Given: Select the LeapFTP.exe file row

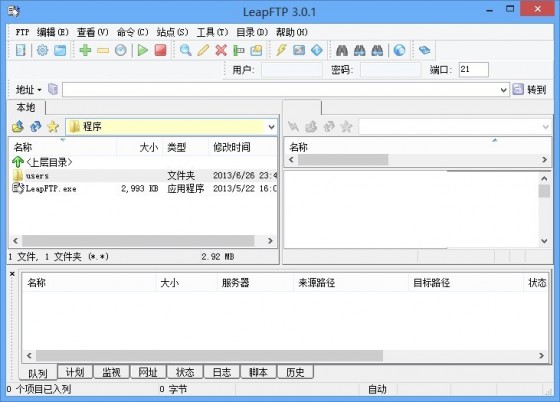Looking at the screenshot, I should tap(143, 189).
